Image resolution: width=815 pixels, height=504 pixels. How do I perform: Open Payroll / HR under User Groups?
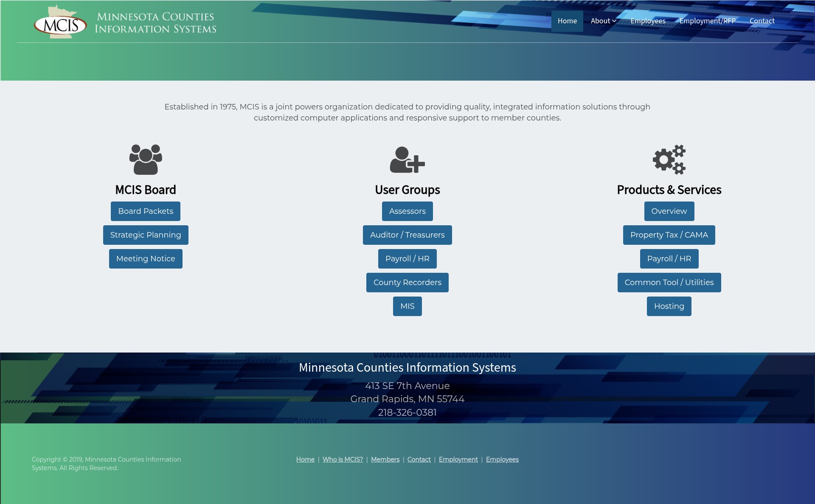407,259
